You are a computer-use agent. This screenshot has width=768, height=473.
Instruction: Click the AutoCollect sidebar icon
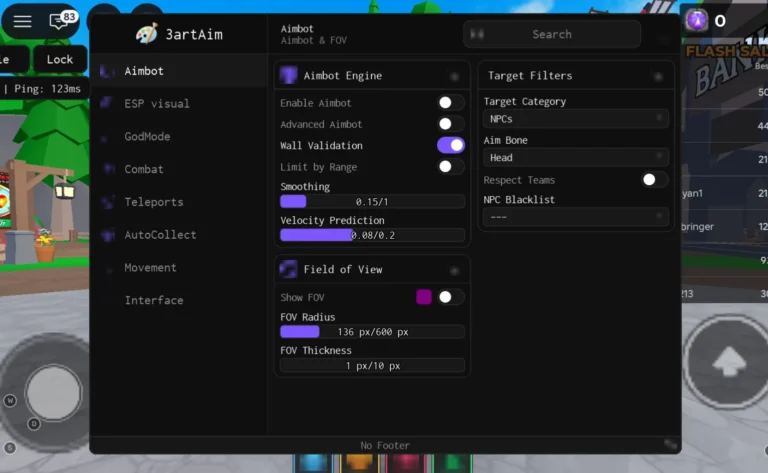click(x=108, y=235)
